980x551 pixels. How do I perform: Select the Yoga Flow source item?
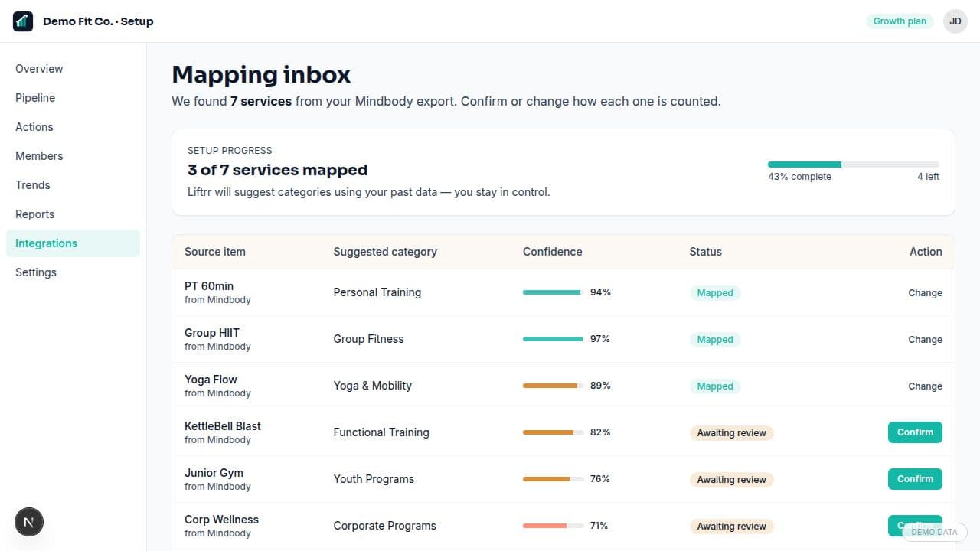[x=211, y=380]
